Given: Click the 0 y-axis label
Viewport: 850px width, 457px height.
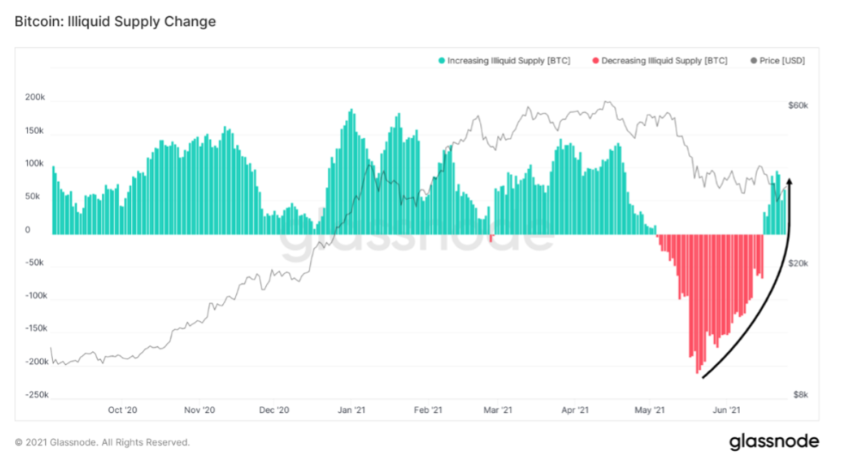Looking at the screenshot, I should point(28,230).
